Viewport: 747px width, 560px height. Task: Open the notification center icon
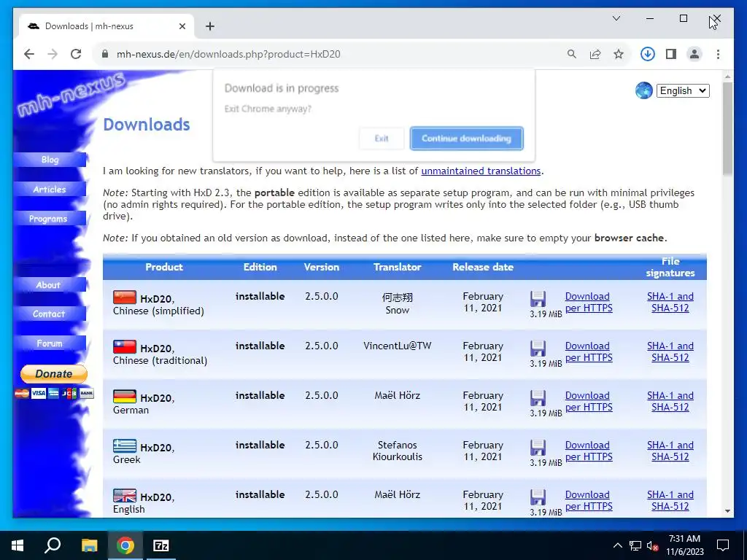click(723, 545)
